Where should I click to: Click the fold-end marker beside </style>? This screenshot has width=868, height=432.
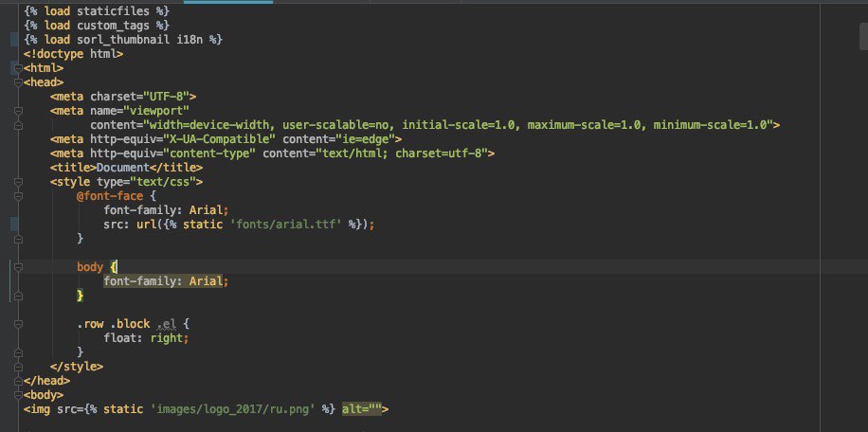coord(18,367)
